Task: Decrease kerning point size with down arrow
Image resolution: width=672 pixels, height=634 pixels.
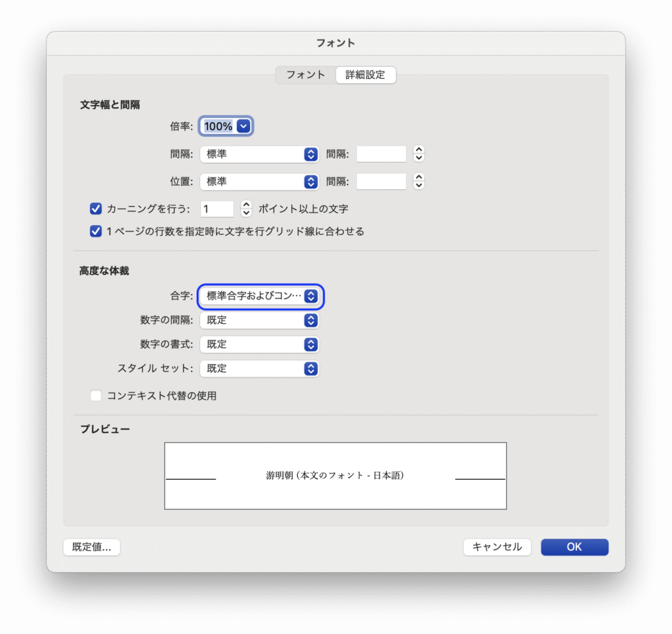Action: [x=246, y=213]
